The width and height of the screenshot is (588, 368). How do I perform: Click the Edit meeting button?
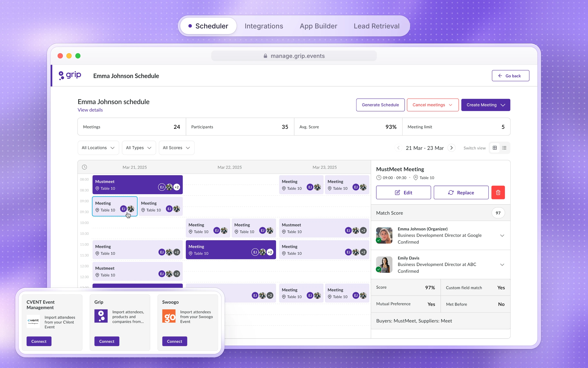click(x=403, y=193)
